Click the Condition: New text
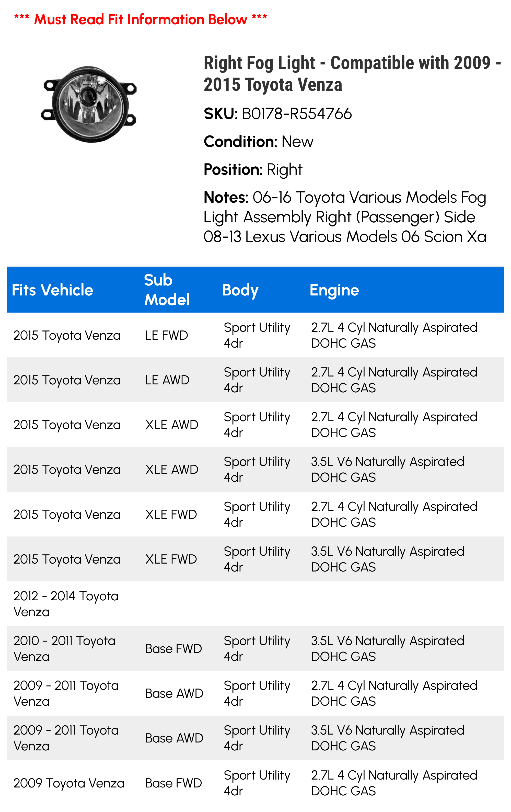Screen dimensions: 511x812 point(259,142)
